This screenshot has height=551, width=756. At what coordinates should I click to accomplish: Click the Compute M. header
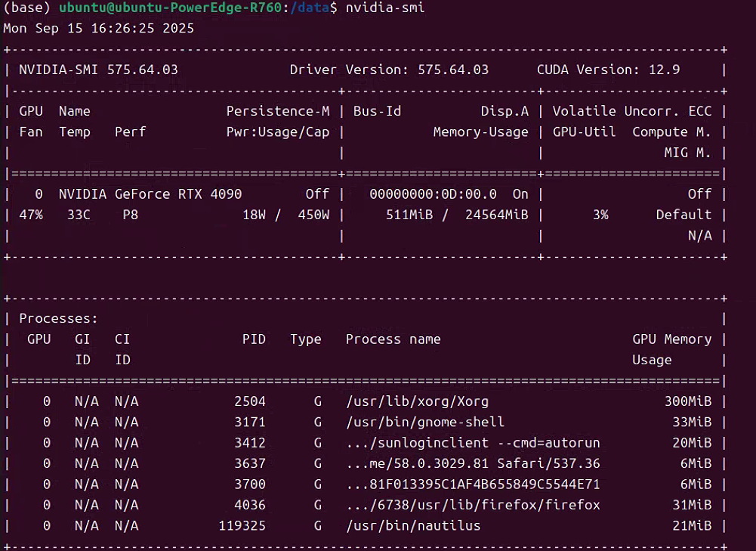(x=671, y=132)
